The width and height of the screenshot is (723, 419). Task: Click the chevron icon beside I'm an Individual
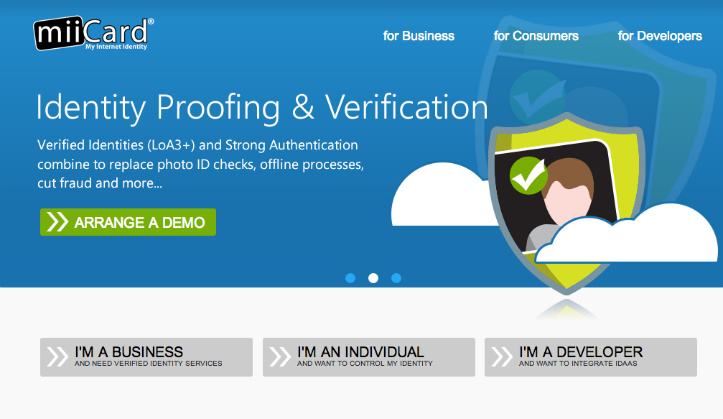(279, 357)
